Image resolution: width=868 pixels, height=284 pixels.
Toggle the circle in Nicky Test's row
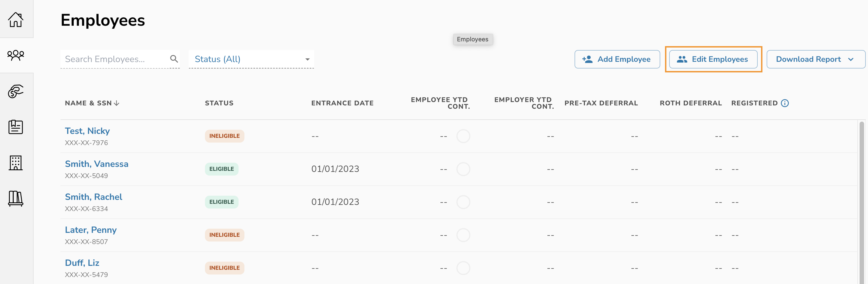coord(463,136)
